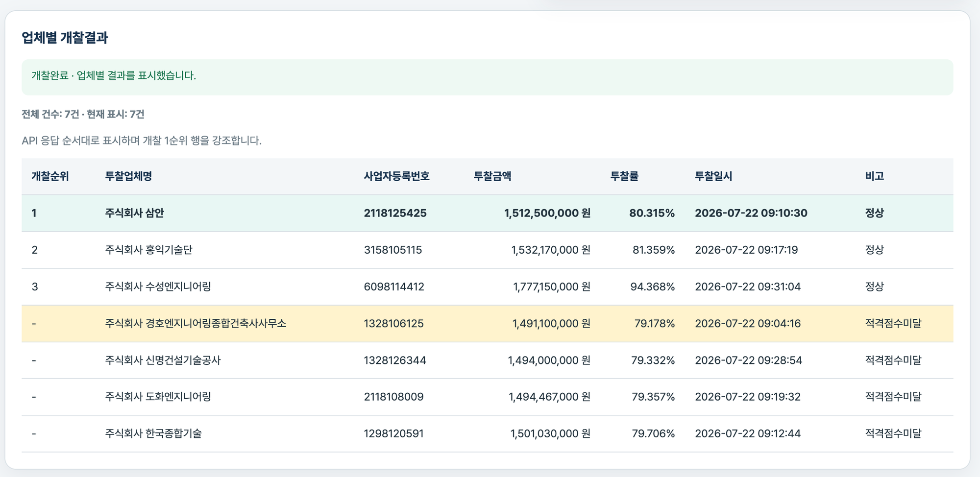Click timestamp 2026-07-22 09:17:19

click(746, 250)
